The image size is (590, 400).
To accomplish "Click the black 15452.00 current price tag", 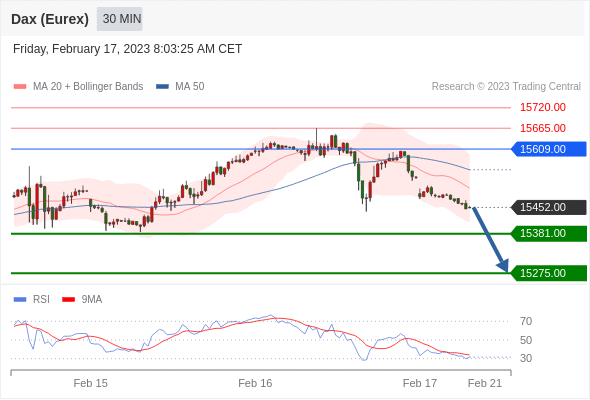I will click(549, 207).
